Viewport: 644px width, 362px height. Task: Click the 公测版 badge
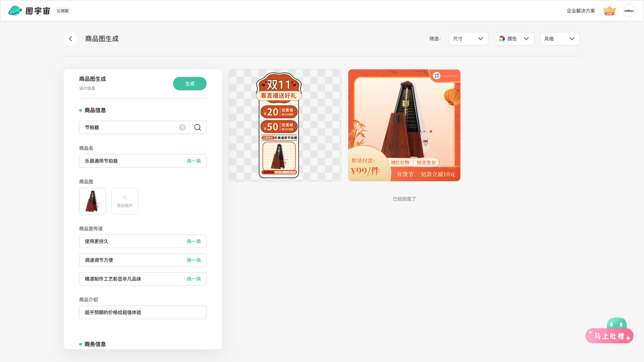tap(63, 11)
